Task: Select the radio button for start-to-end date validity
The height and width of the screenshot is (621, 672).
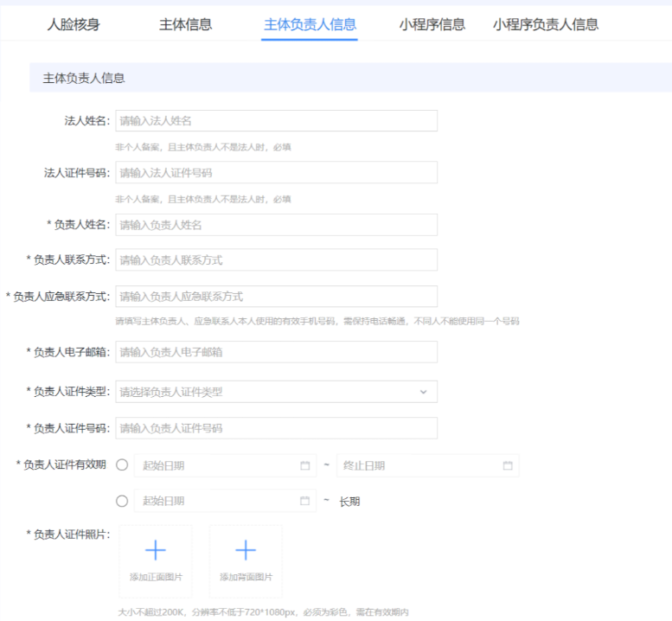Action: [x=122, y=465]
